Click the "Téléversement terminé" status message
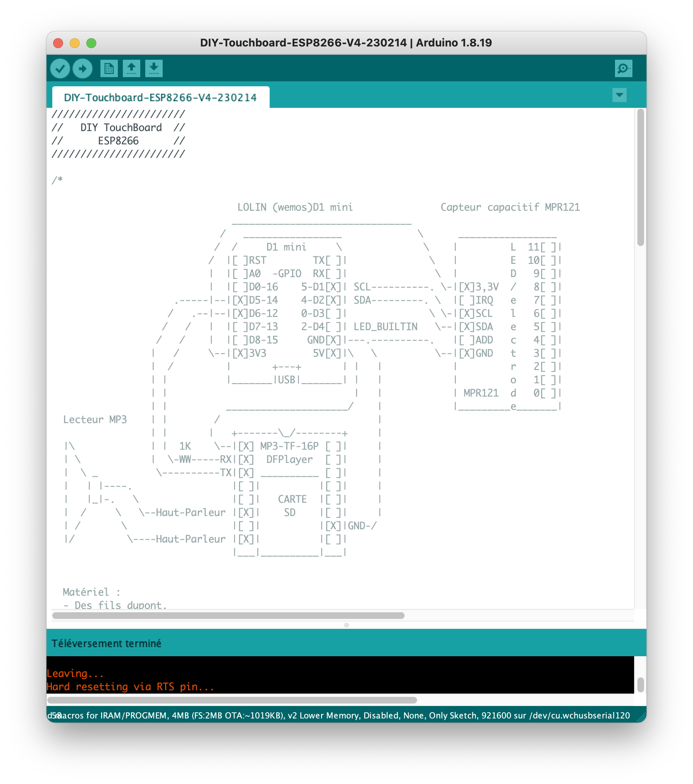The height and width of the screenshot is (784, 693). tap(106, 643)
